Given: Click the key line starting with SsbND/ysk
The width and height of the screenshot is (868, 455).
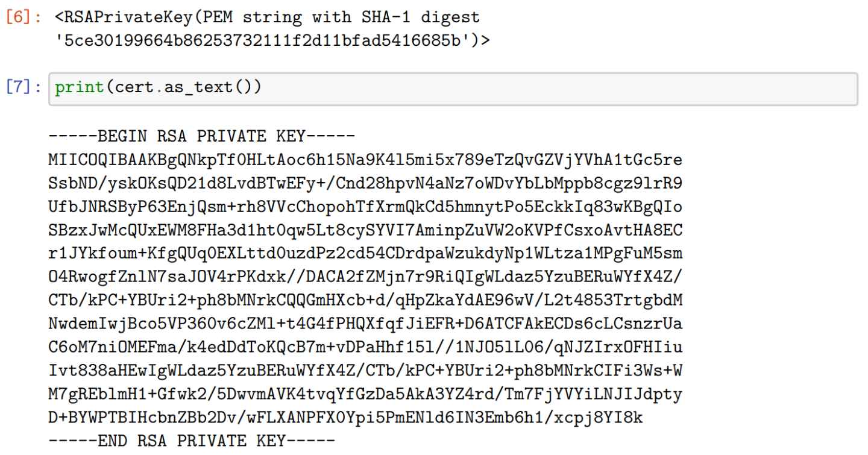Looking at the screenshot, I should click(x=365, y=184).
